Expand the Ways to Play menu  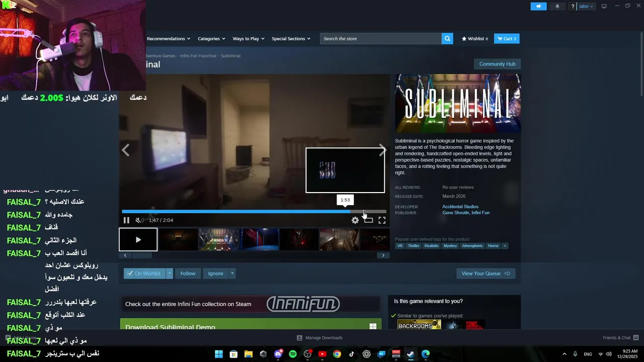click(x=249, y=39)
